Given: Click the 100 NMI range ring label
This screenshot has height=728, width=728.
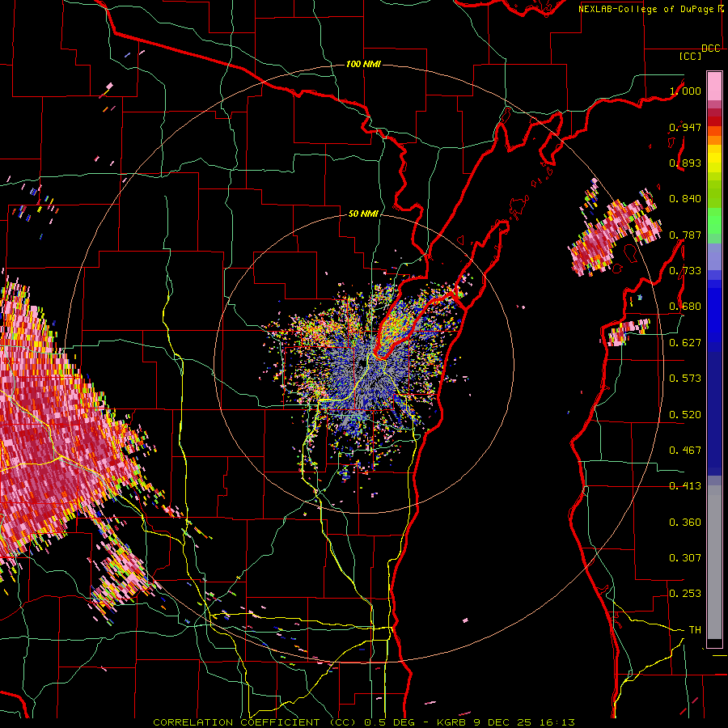Looking at the screenshot, I should (x=363, y=64).
